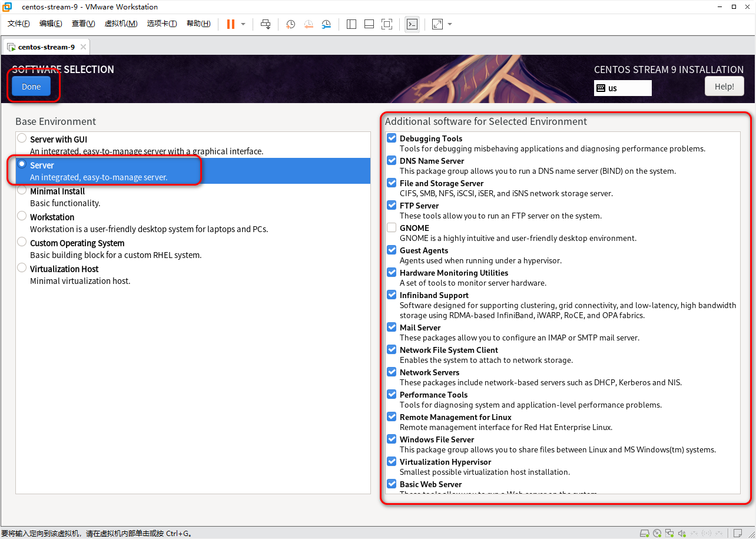Viewport: 756px width, 539px height.
Task: Uncheck the Windows File Server checkbox
Action: (x=392, y=439)
